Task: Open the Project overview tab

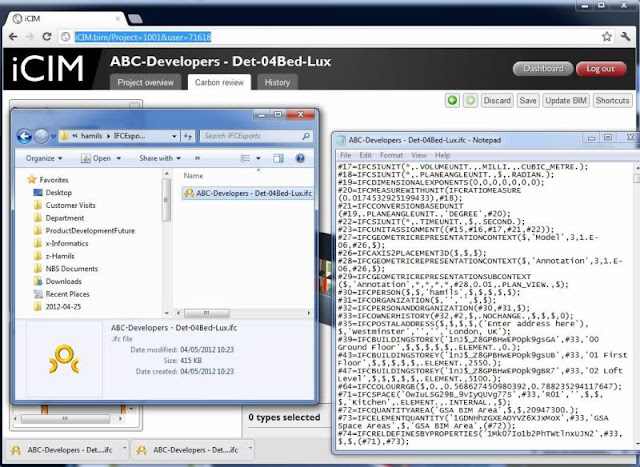Action: [145, 82]
